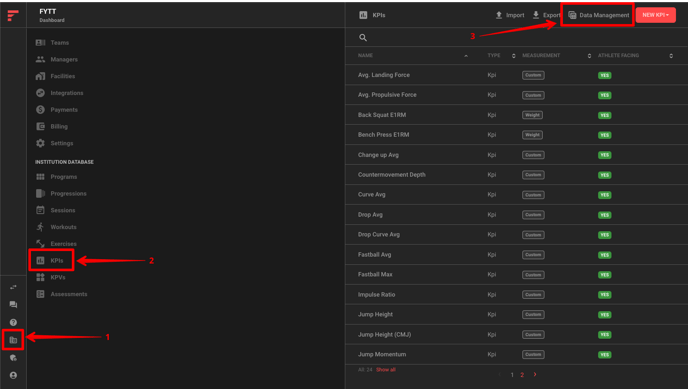Expand the NEW KPI dropdown button
This screenshot has width=688, height=389.
tap(656, 15)
